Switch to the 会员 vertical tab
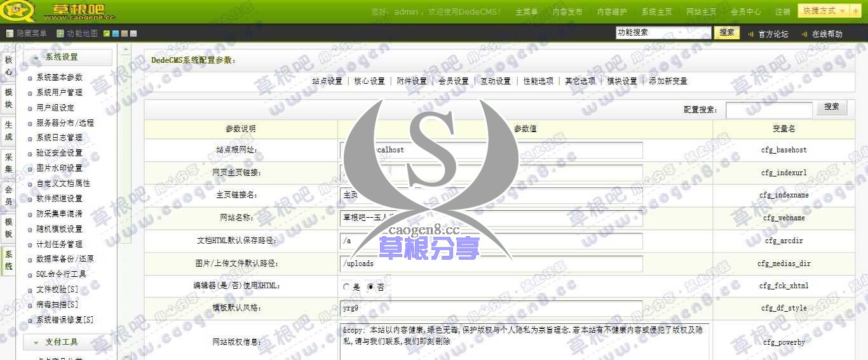Image resolution: width=868 pixels, height=360 pixels. coord(9,196)
